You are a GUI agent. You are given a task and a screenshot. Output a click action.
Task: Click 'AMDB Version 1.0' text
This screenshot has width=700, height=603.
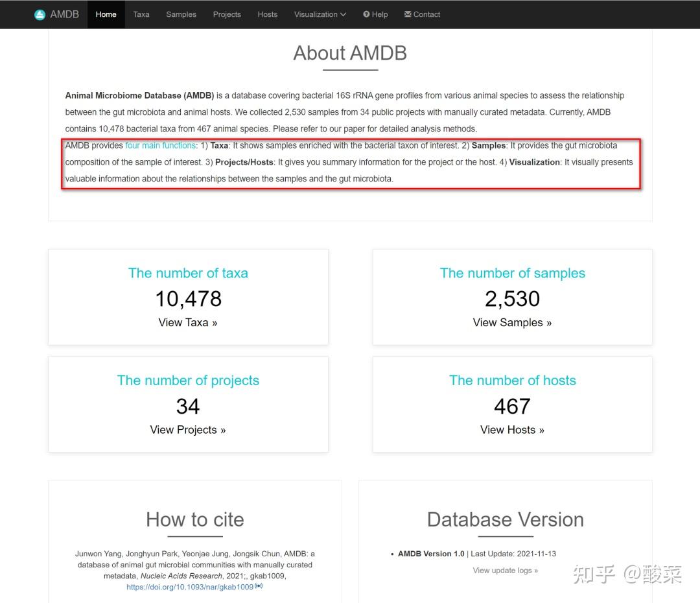(x=431, y=554)
